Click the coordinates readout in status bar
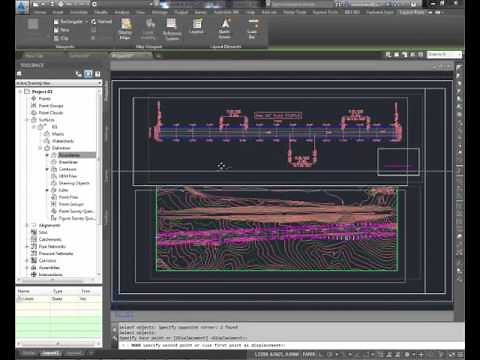This screenshot has height=360, width=480. (x=278, y=354)
